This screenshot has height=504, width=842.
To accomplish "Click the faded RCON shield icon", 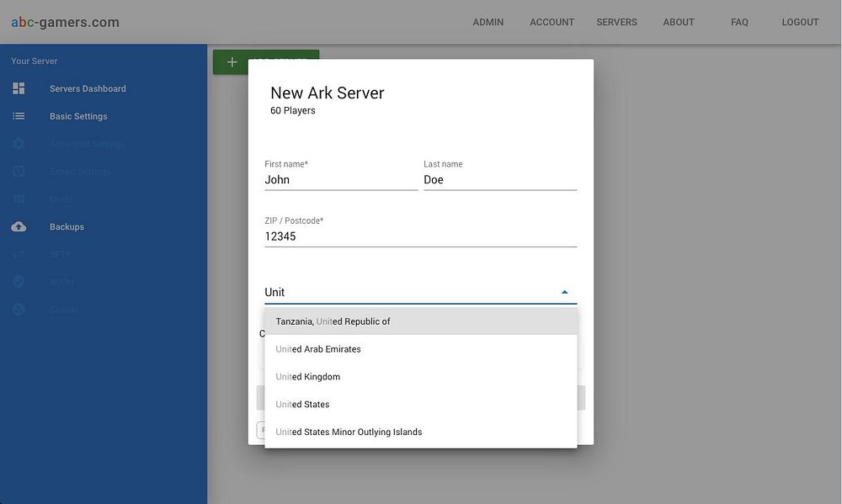I will [19, 282].
